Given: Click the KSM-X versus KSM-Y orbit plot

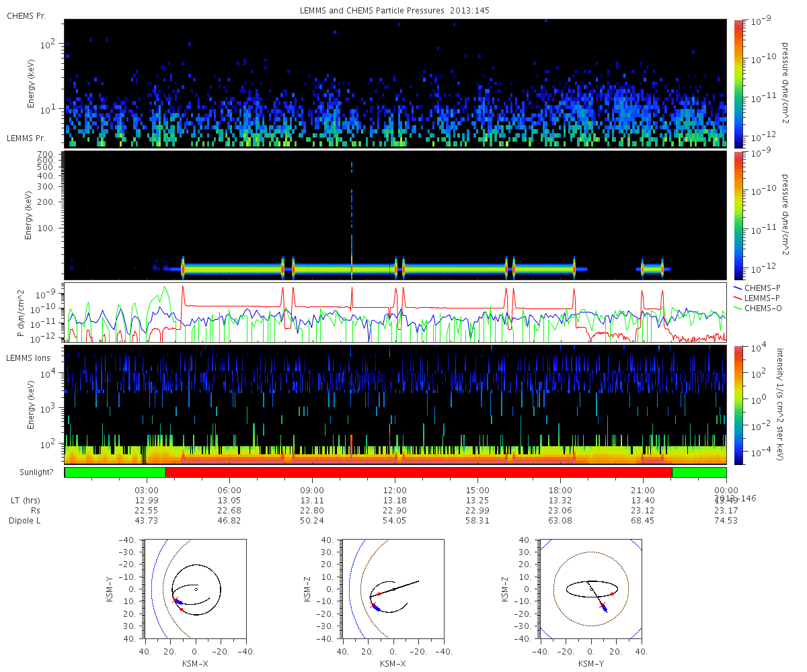Looking at the screenshot, I should [195, 588].
